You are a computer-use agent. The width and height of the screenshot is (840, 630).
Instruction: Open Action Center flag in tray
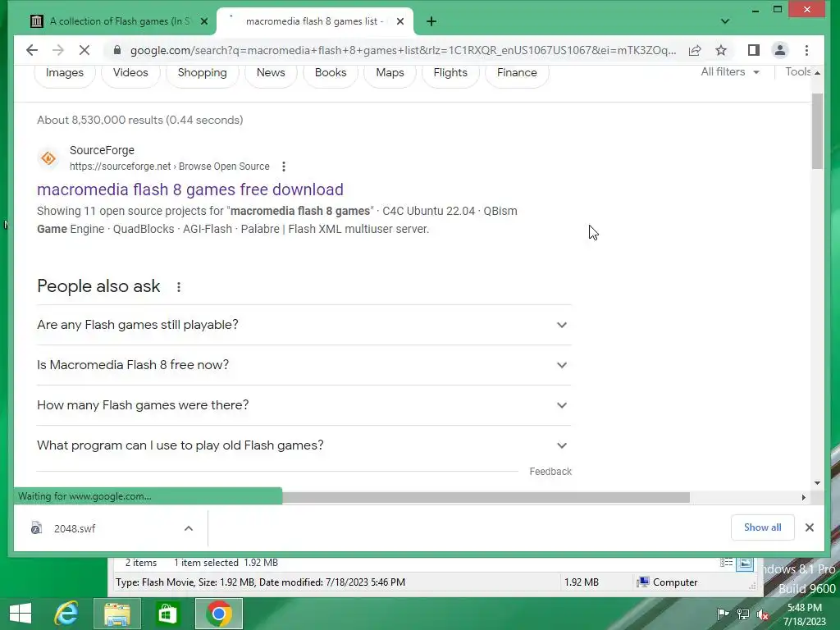[x=722, y=614]
